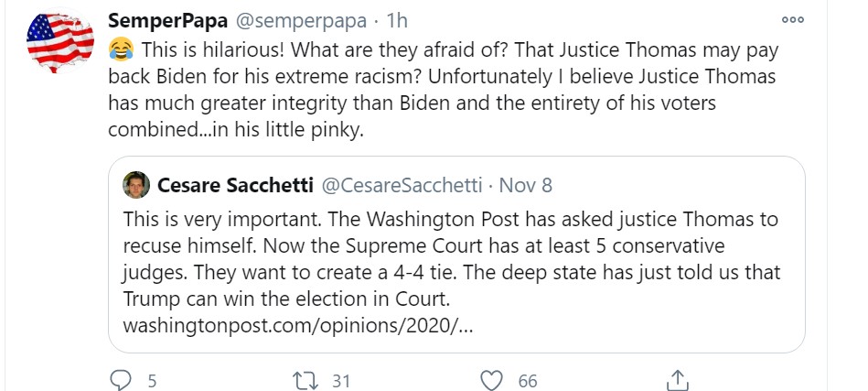
Task: Click the retweet count of 31
Action: [341, 381]
